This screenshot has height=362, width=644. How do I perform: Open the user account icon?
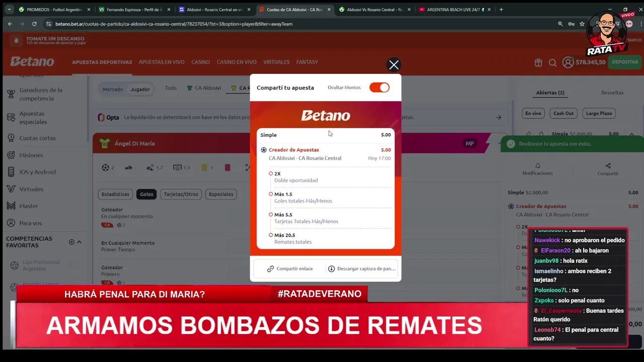point(568,62)
